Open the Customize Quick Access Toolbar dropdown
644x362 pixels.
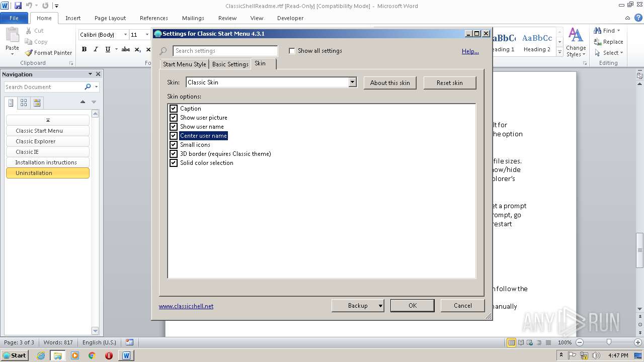point(56,6)
